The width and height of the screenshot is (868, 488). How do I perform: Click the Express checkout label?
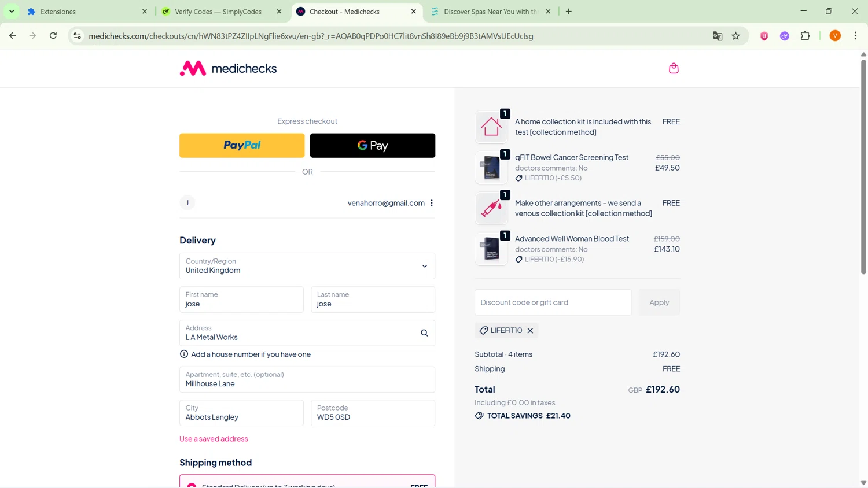(307, 121)
